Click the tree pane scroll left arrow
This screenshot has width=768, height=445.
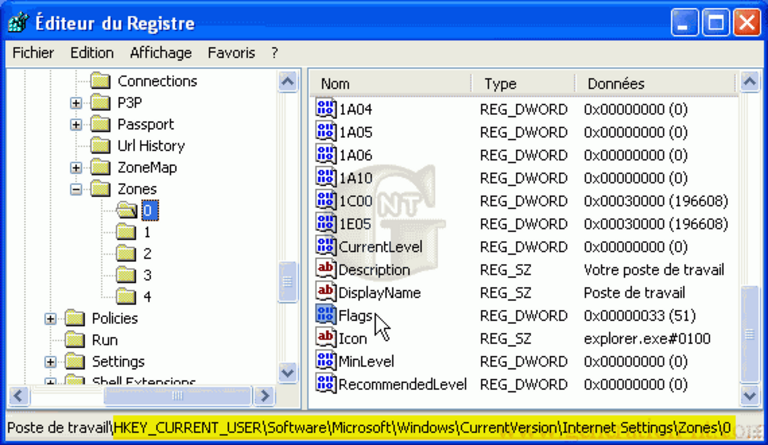pyautogui.click(x=19, y=396)
